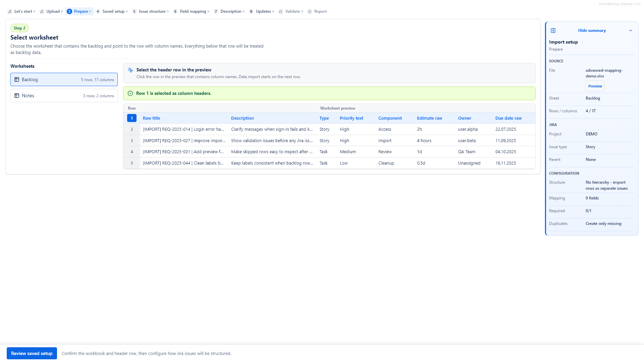The height and width of the screenshot is (362, 644).
Task: Collapse summary using the chevron arrow
Action: pos(631,31)
